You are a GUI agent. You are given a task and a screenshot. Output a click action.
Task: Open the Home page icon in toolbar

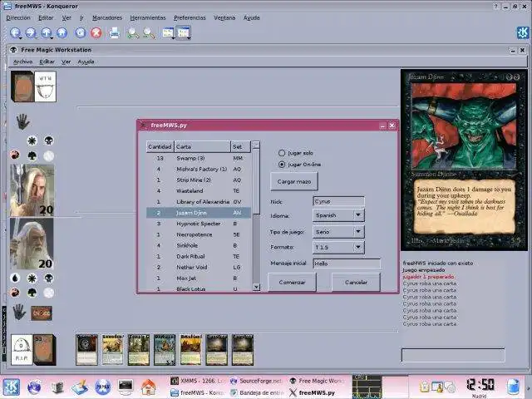pos(62,32)
